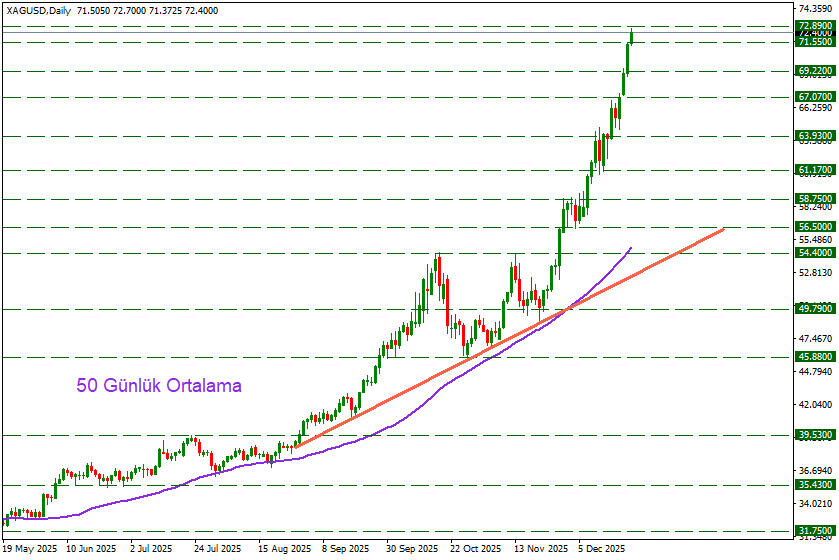Viewport: 839px width, 560px height.
Task: Click the 56.5000 price level label
Action: [x=815, y=227]
